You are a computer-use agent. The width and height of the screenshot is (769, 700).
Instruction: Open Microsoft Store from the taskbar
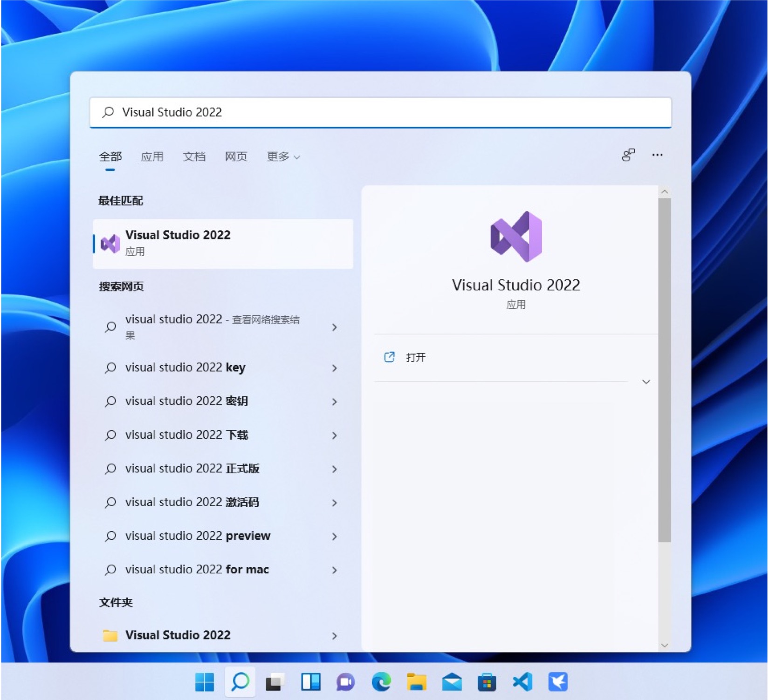click(x=487, y=682)
